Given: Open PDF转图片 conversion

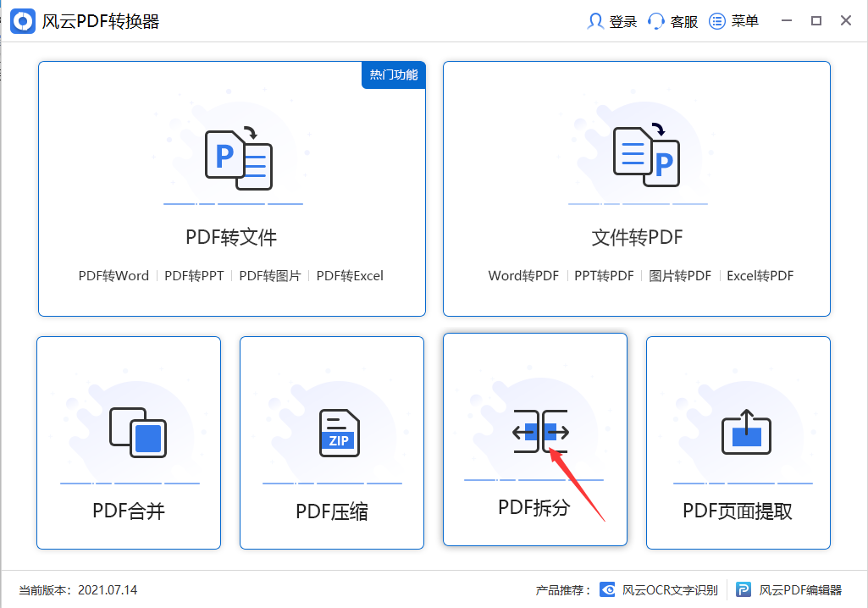Looking at the screenshot, I should (270, 276).
